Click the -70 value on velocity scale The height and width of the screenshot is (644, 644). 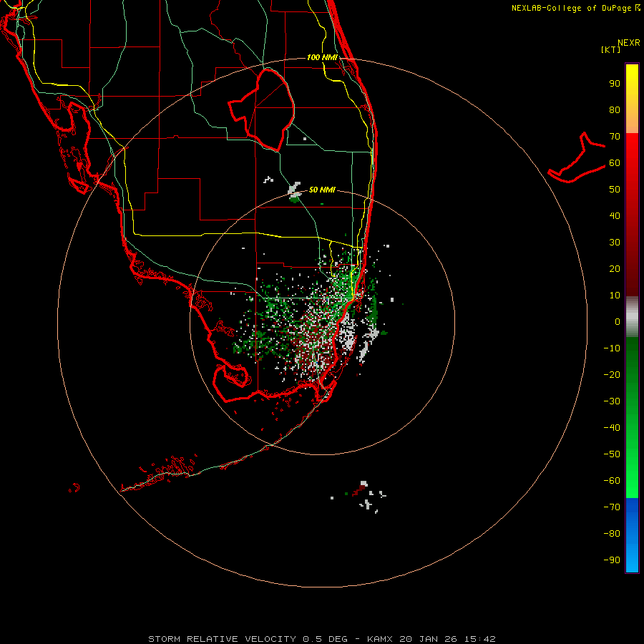612,507
